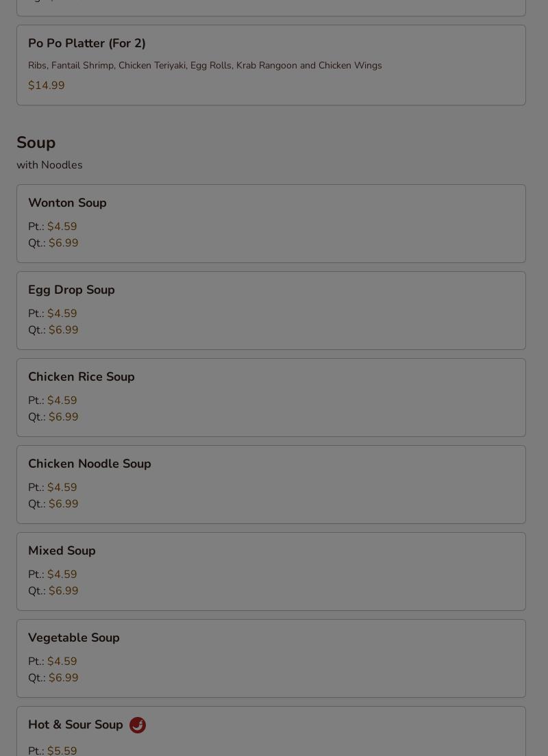Viewport: 548px width, 756px height.
Task: Click the Po Po Platter ingredients description
Action: (x=205, y=66)
